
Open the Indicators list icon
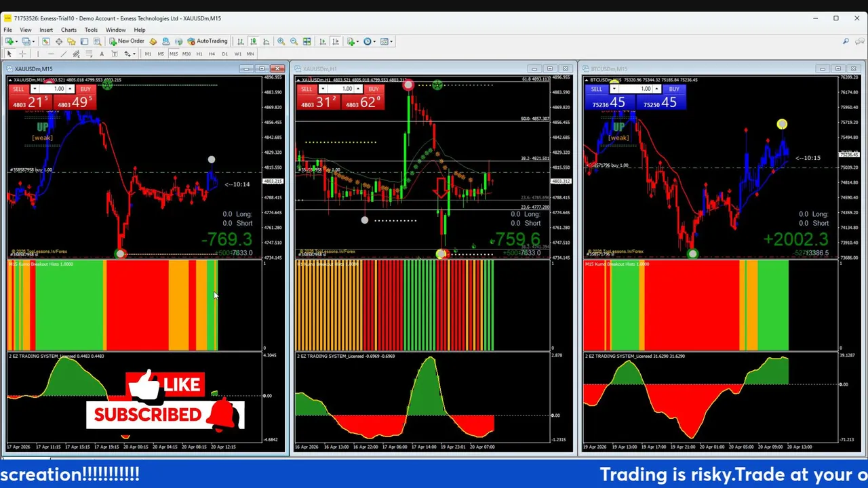coord(351,41)
